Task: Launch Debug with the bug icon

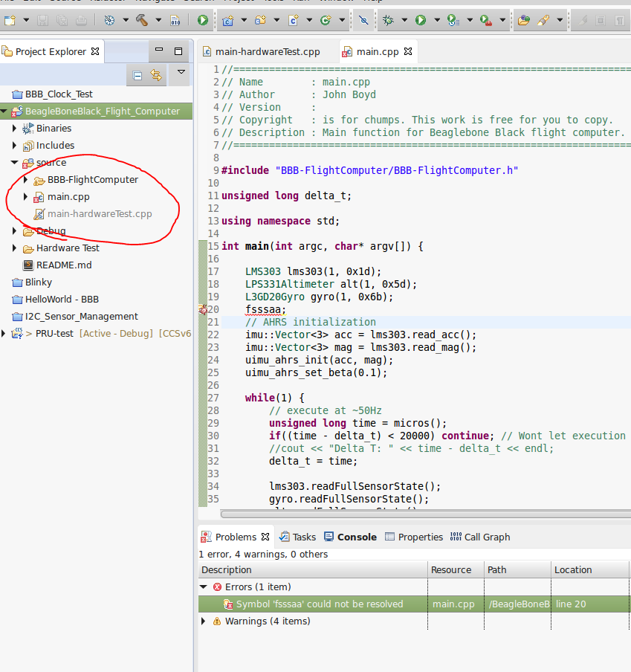Action: pos(388,20)
